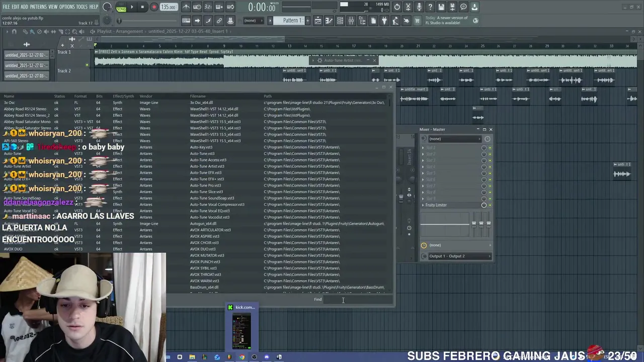The width and height of the screenshot is (644, 362).
Task: Open the ADD menu
Action: coord(24,7)
